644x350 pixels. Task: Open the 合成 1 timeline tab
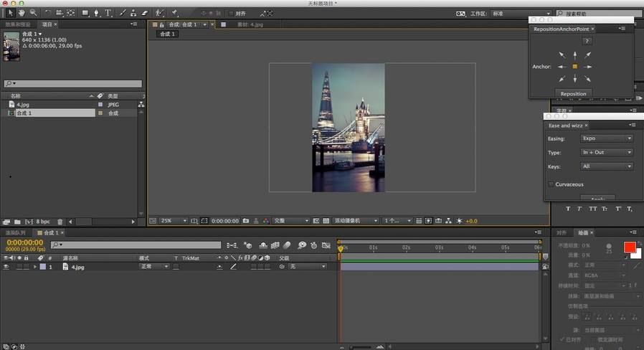[x=52, y=232]
